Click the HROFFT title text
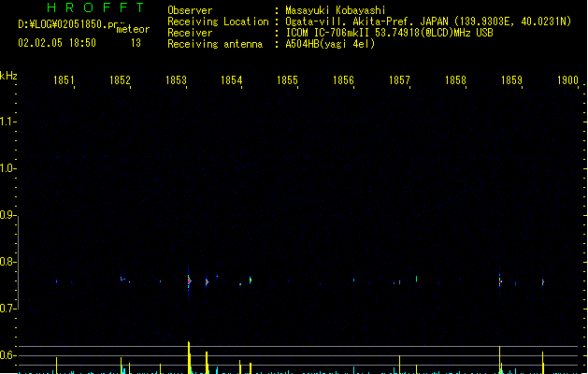 (95, 7)
